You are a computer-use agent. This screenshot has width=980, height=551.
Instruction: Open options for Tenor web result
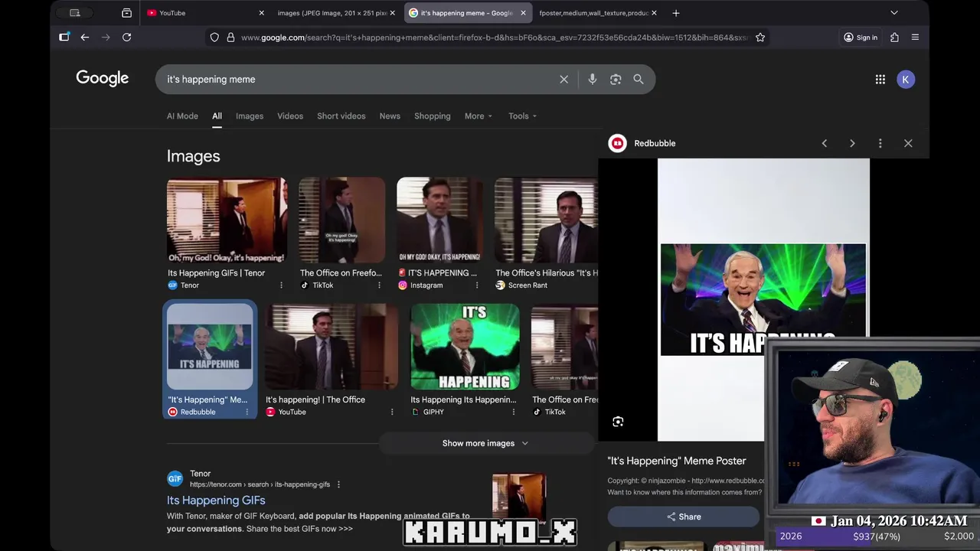pyautogui.click(x=338, y=484)
